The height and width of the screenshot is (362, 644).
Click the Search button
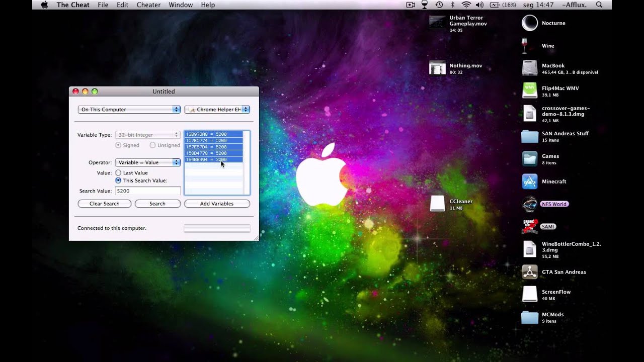coord(157,204)
